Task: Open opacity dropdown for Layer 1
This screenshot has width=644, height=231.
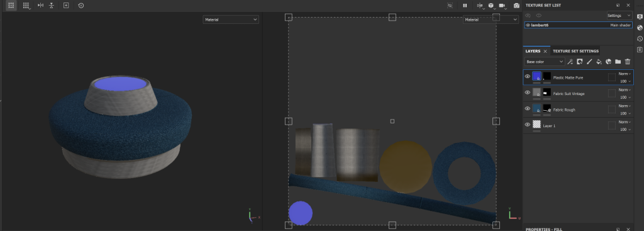Action: tap(626, 129)
